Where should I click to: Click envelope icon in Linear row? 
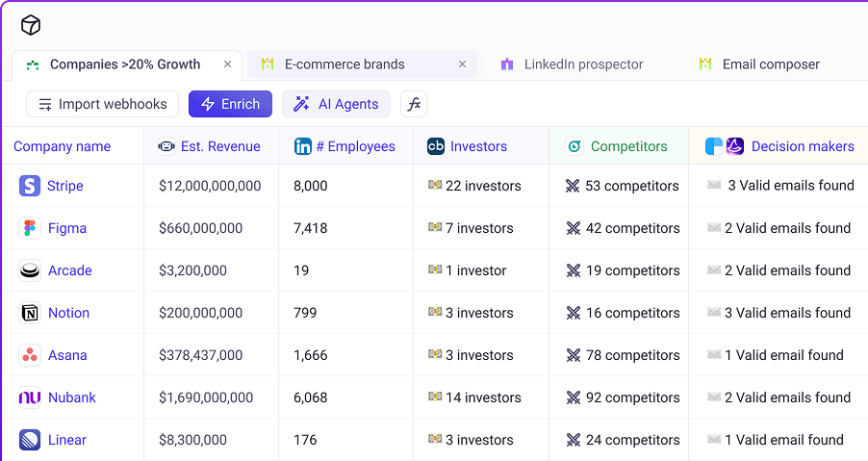click(714, 439)
